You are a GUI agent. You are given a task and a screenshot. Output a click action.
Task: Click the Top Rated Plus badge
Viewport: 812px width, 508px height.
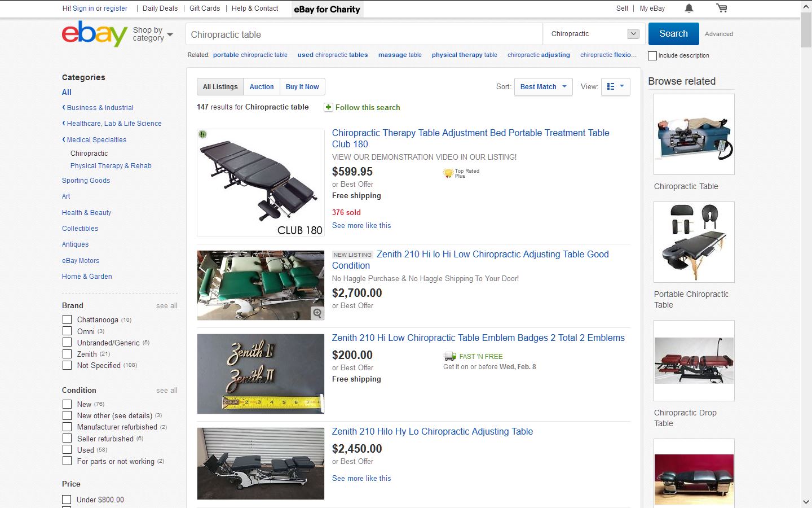461,173
